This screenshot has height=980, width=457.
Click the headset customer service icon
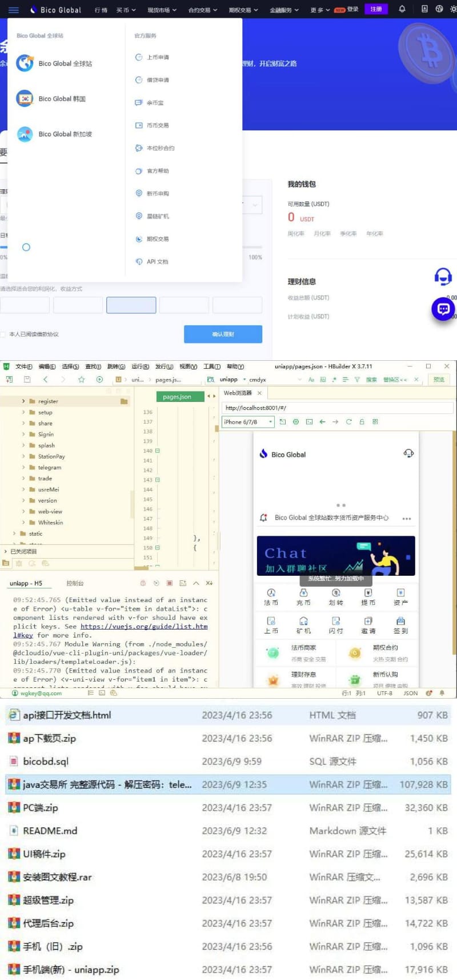click(x=443, y=277)
